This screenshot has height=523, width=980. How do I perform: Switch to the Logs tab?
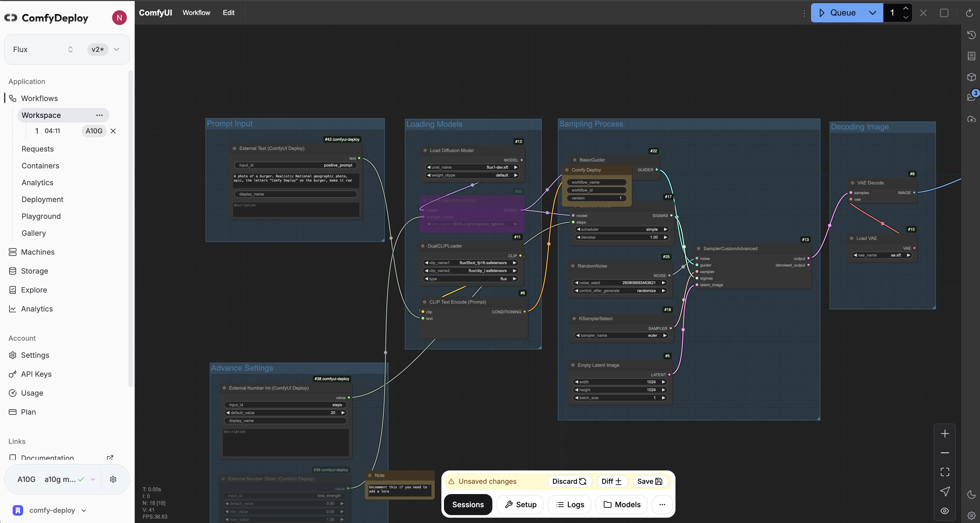tap(570, 504)
